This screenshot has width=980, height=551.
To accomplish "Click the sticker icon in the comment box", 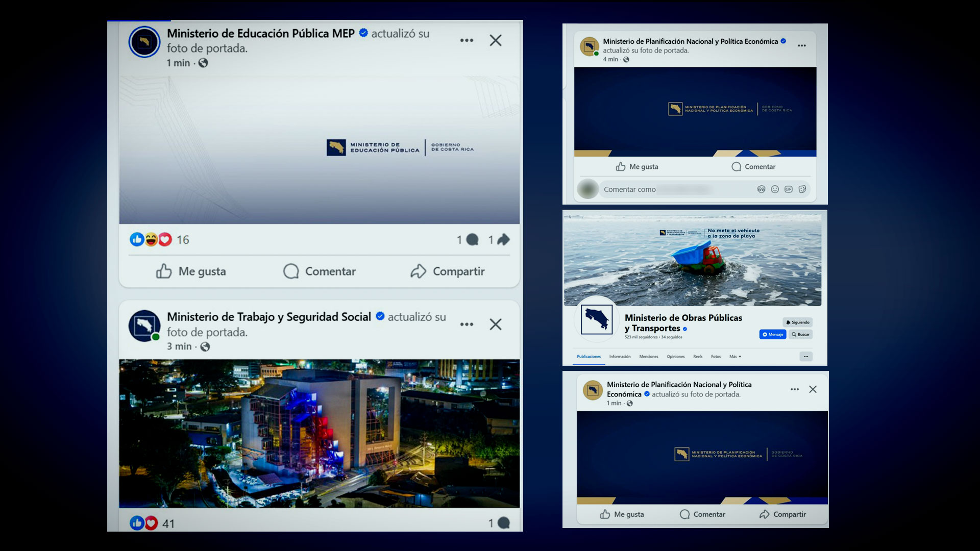I will [x=802, y=189].
